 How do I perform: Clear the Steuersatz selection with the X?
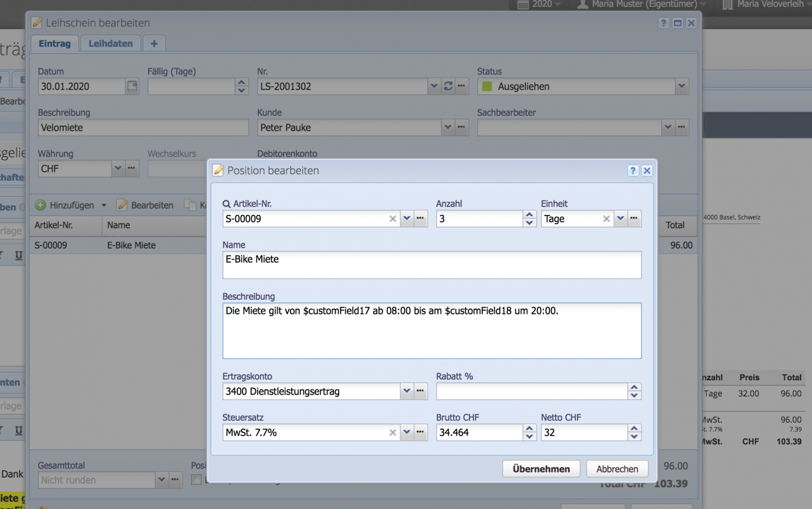pyautogui.click(x=393, y=432)
